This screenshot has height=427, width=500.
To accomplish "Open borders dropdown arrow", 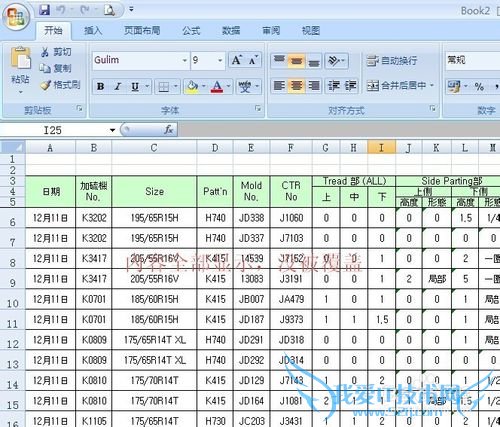I will coord(176,87).
